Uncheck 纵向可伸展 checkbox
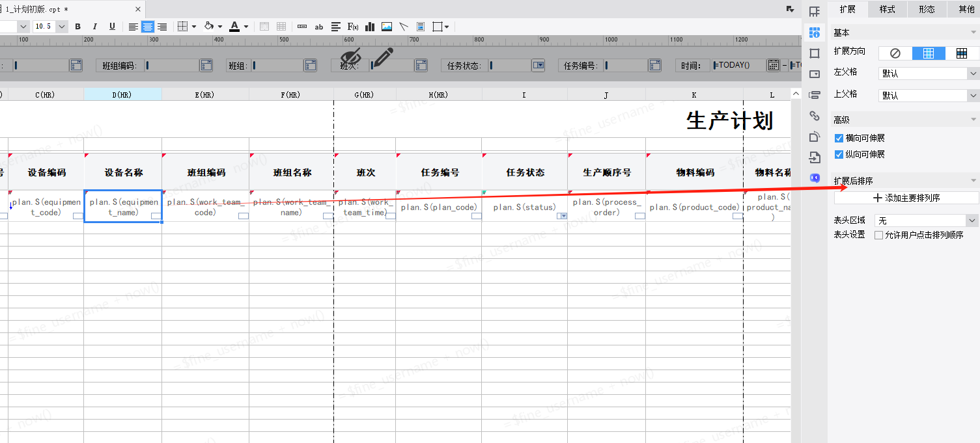 839,154
